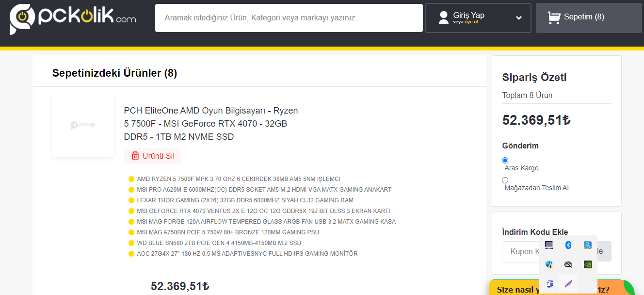Open Windows Security tray icon
The height and width of the screenshot is (295, 644).
click(549, 264)
